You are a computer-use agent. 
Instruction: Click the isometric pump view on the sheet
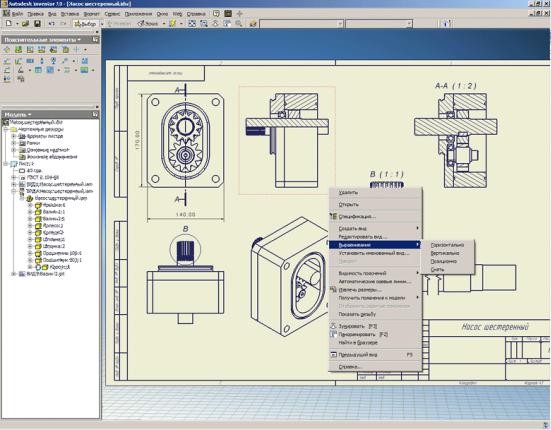pos(289,276)
